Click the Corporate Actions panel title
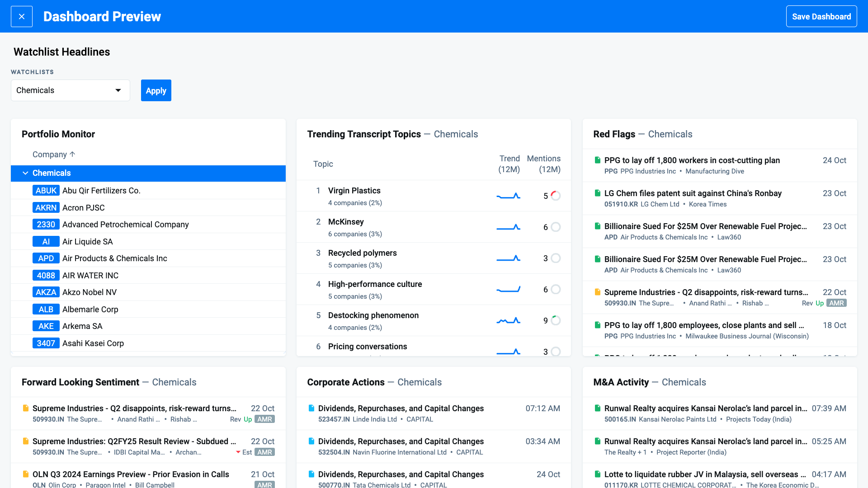 [x=346, y=382]
